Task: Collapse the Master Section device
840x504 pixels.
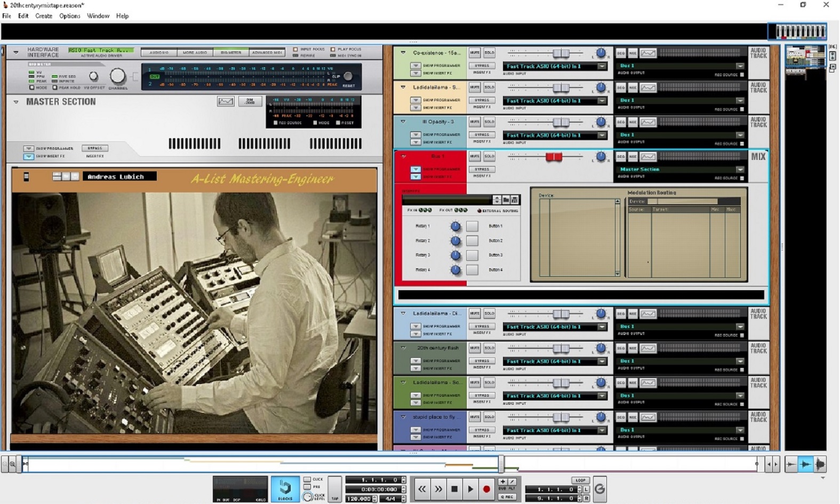Action: click(x=16, y=102)
